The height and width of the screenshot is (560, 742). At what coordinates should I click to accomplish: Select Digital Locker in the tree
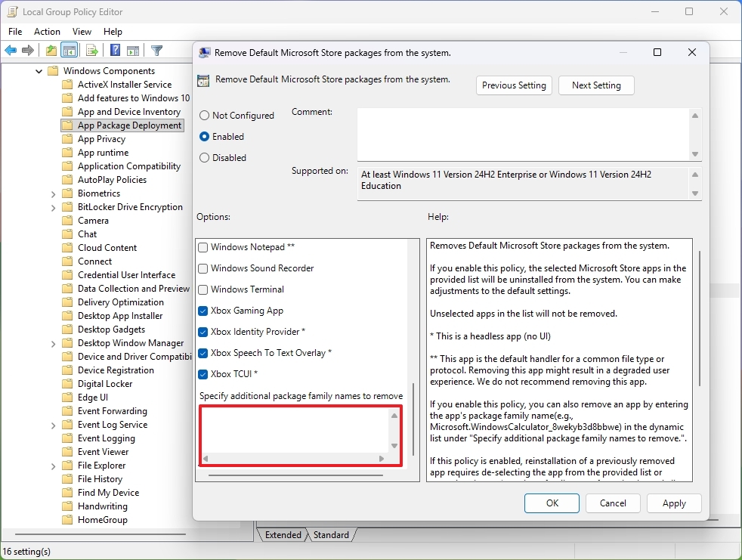(x=105, y=384)
